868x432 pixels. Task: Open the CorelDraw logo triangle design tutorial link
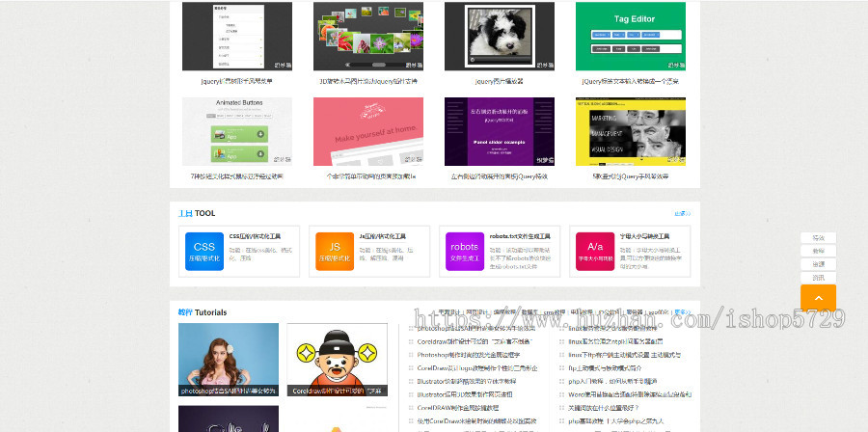pos(477,367)
